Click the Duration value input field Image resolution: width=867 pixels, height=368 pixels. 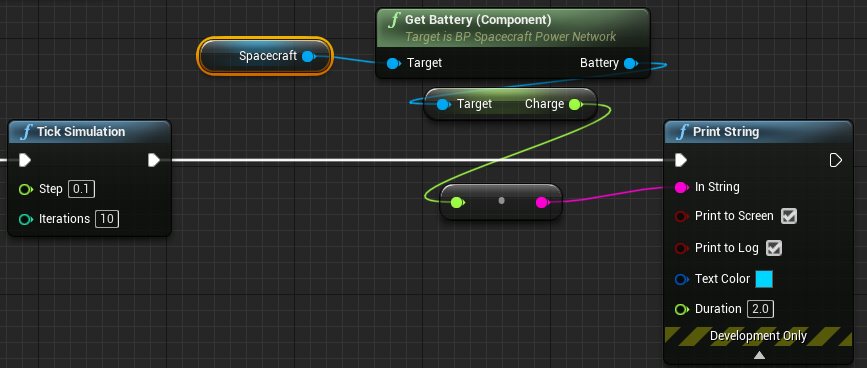(x=760, y=309)
